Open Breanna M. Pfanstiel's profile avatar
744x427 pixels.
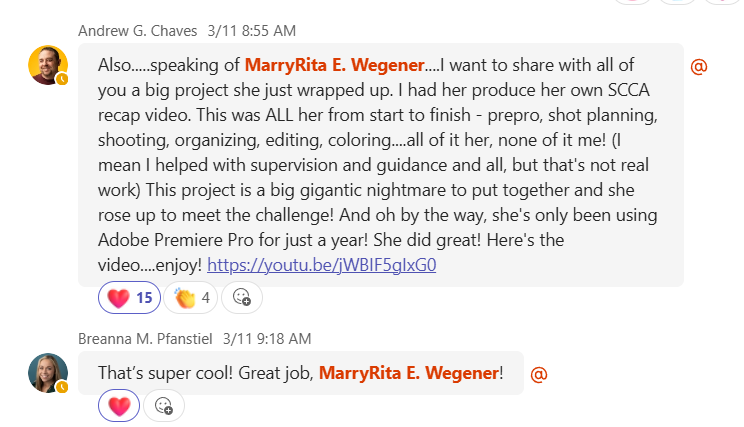pyautogui.click(x=47, y=371)
